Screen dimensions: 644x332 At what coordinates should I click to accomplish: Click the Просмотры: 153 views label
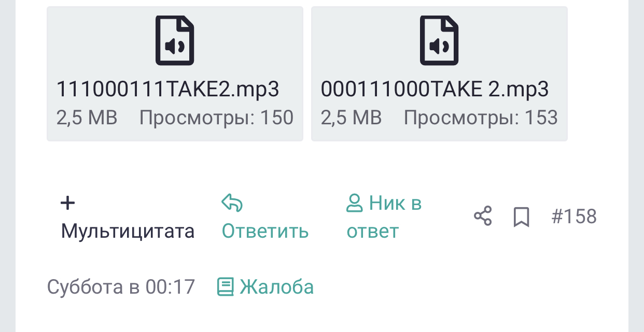pyautogui.click(x=481, y=118)
